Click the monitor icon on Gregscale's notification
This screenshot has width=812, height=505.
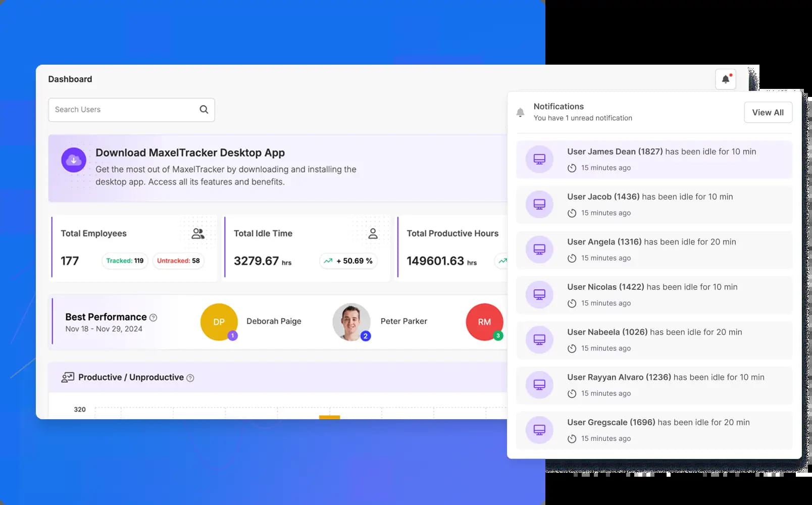538,430
